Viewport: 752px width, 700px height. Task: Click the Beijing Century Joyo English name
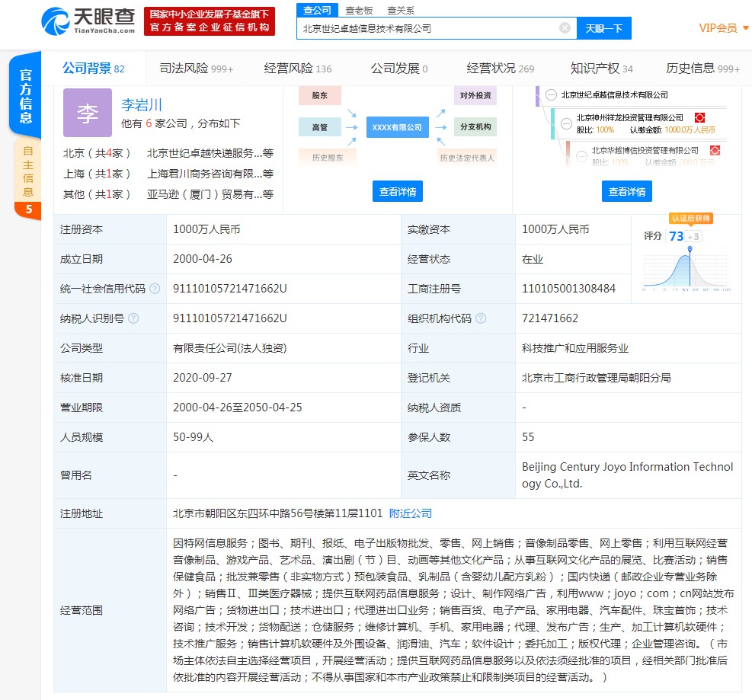tap(627, 475)
